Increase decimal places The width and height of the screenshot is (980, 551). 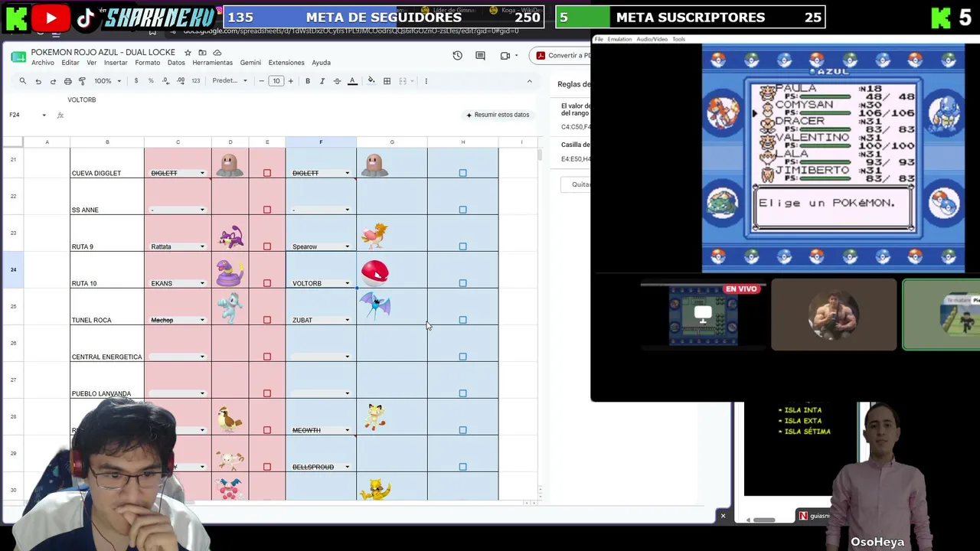[181, 81]
